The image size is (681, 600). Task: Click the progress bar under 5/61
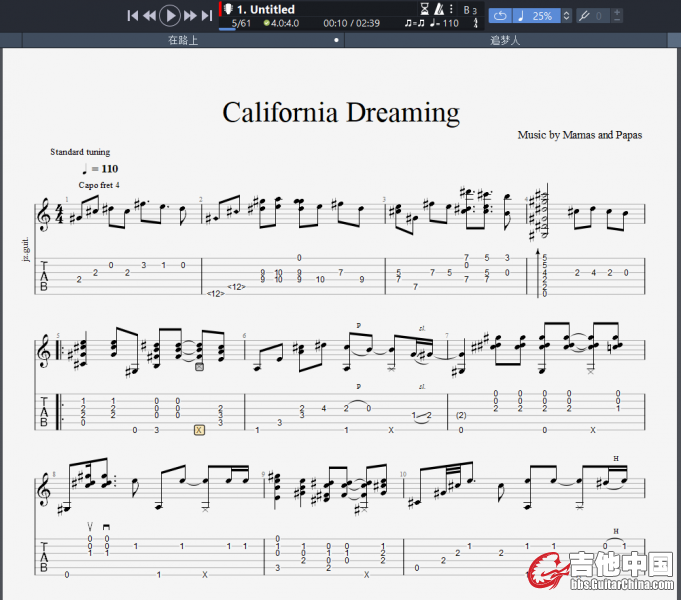[x=227, y=30]
